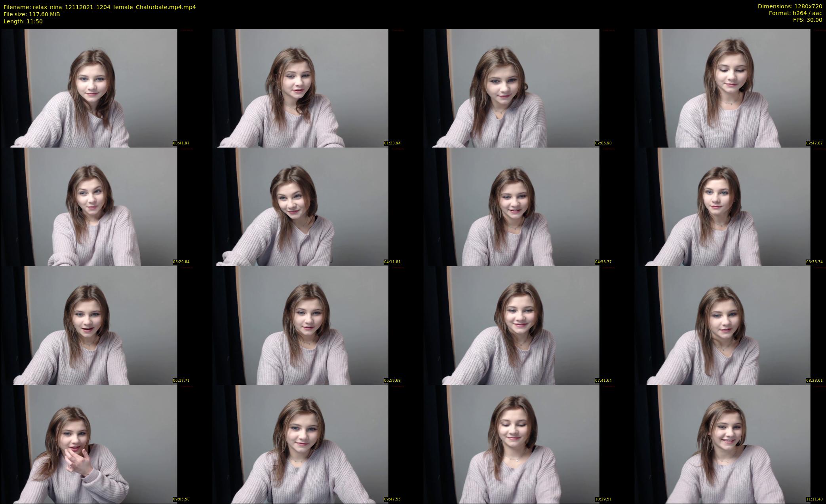Viewport: 826px width, 504px height.
Task: Click the FPS 30.00 label
Action: [x=807, y=20]
